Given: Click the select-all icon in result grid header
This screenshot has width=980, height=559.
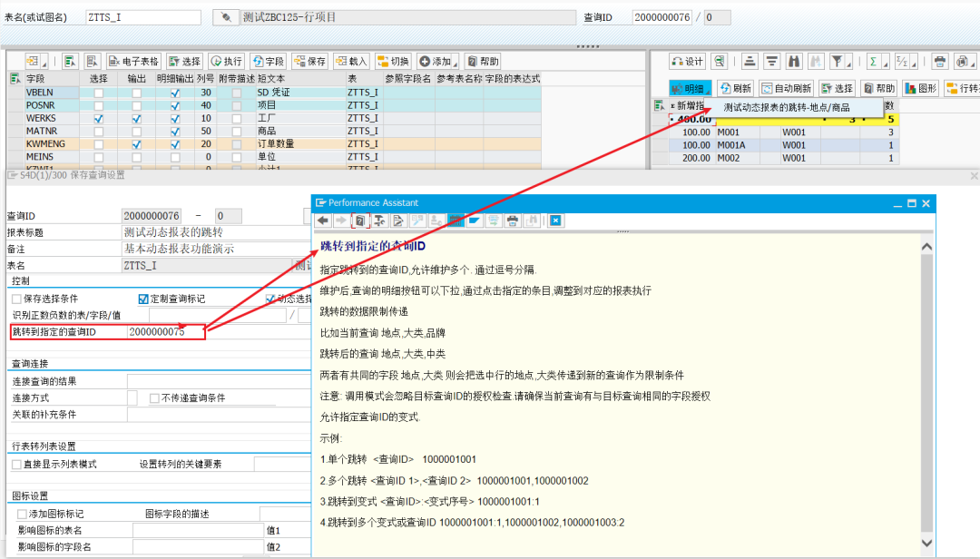Looking at the screenshot, I should [x=658, y=105].
